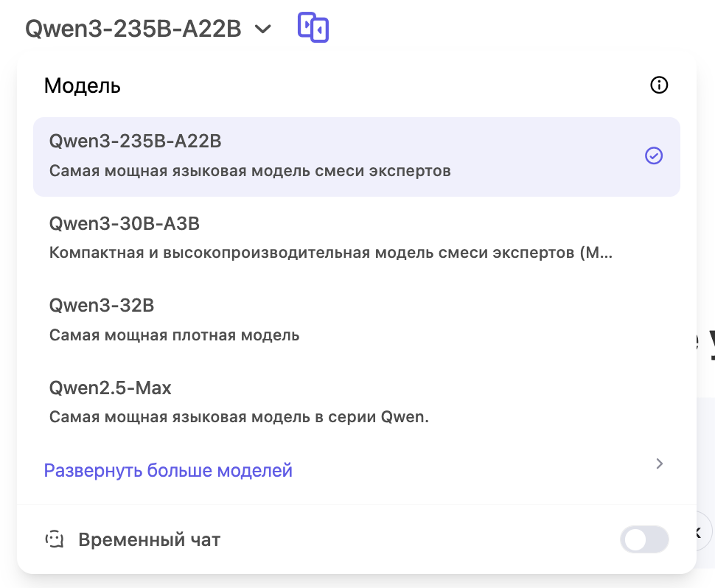Open the info icon beside Модель
This screenshot has width=715, height=588.
[658, 85]
